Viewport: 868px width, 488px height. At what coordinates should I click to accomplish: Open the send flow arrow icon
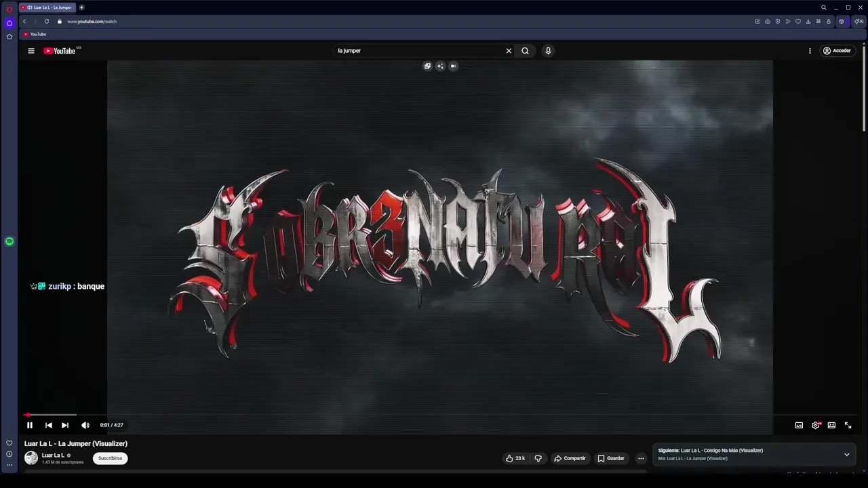tap(788, 22)
